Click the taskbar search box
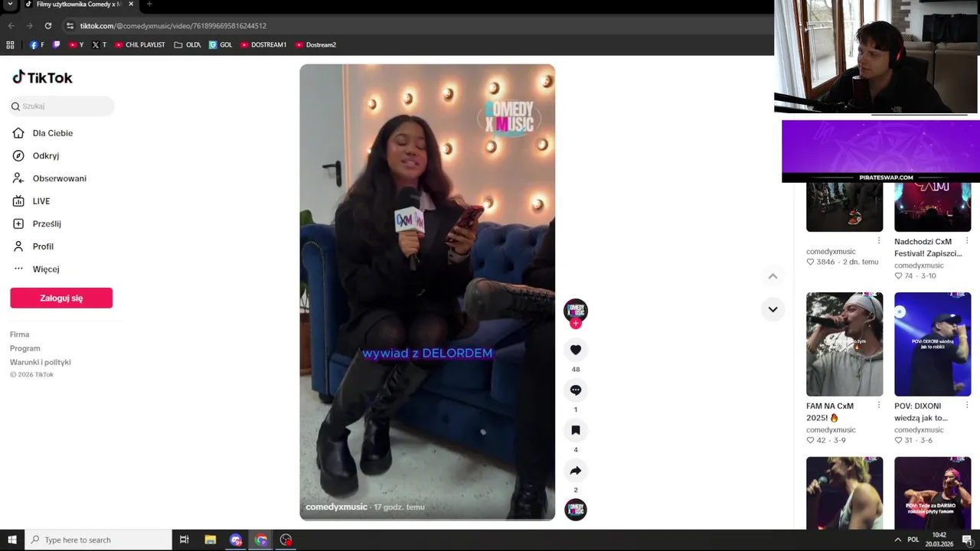 [x=98, y=540]
